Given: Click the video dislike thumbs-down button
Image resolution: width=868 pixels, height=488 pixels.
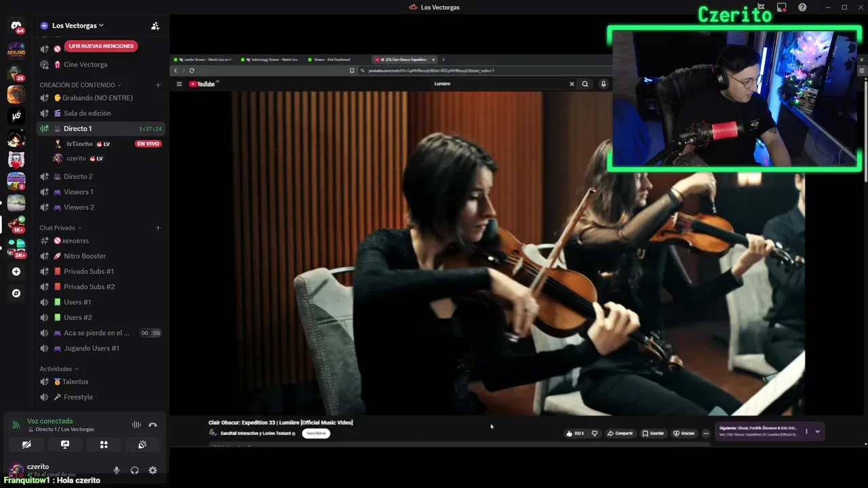Looking at the screenshot, I should [x=595, y=433].
